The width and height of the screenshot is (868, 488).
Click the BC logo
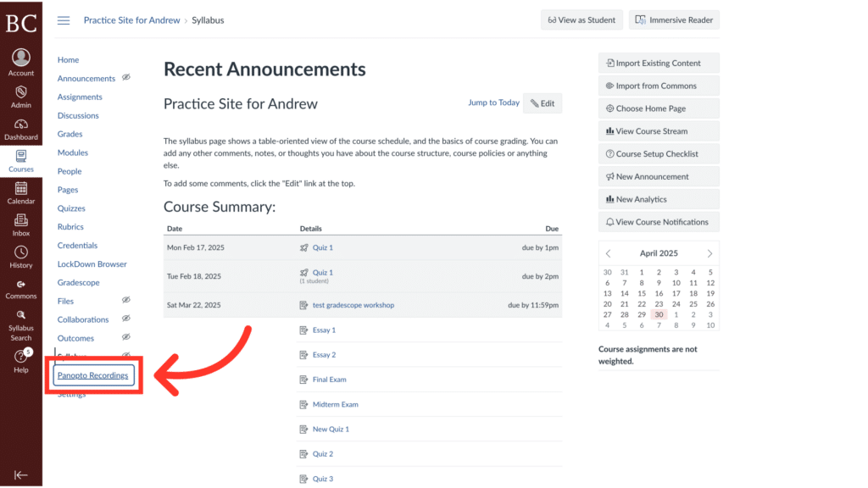click(21, 23)
